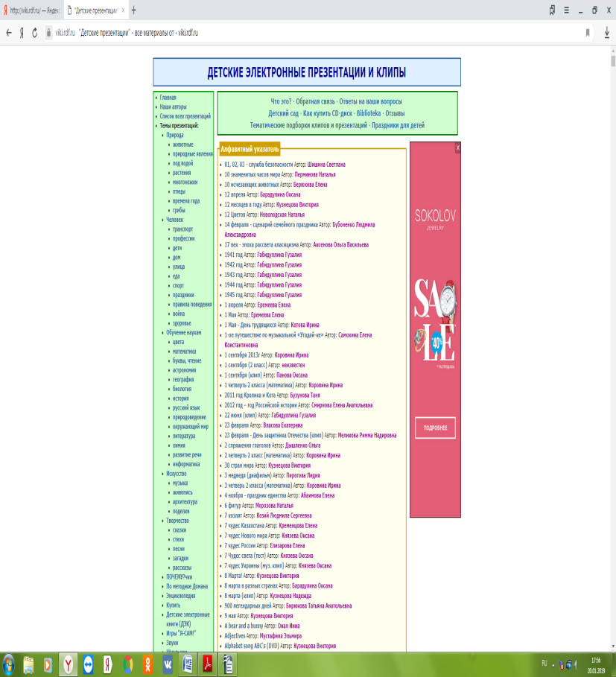Open Odnoklassniki taskbar icon
The height and width of the screenshot is (677, 616).
pyautogui.click(x=147, y=665)
